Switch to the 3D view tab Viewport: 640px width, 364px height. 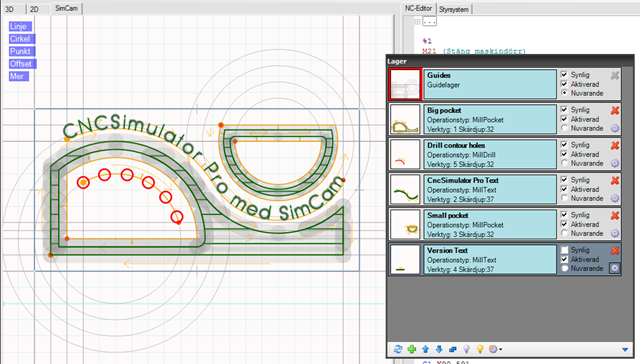point(10,9)
